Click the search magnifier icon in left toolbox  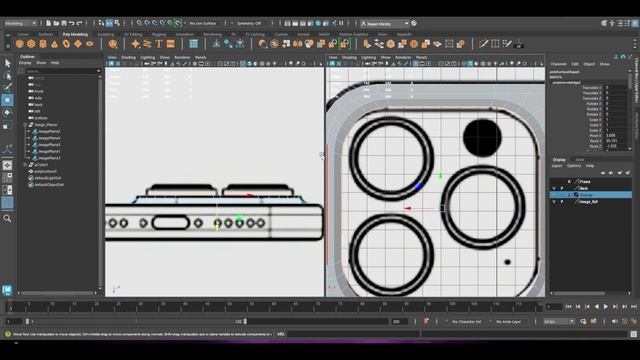7,219
